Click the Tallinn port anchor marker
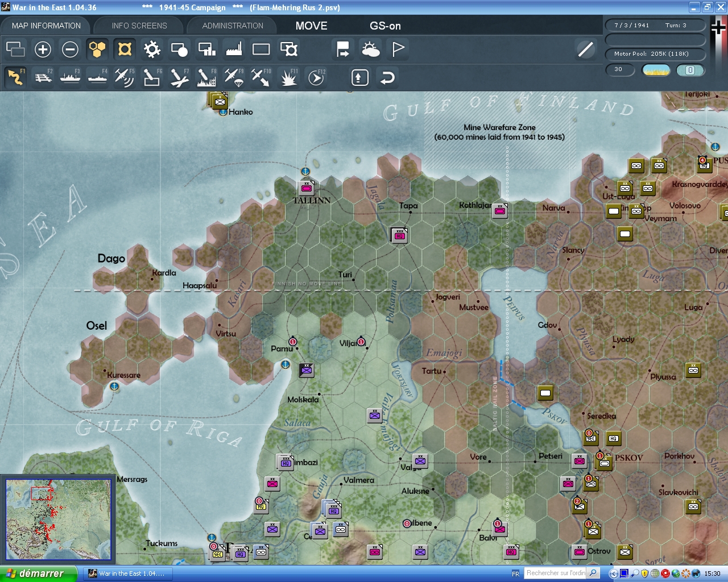This screenshot has width=728, height=582. [x=305, y=171]
